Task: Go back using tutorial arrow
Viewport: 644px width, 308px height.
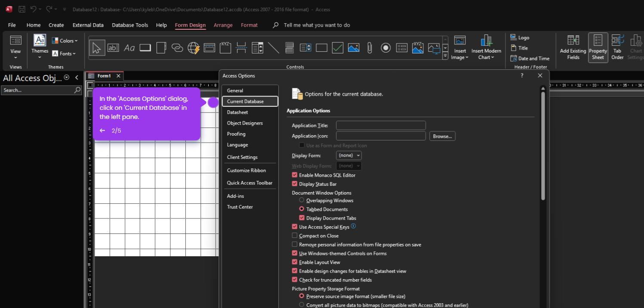Action: coord(102,131)
